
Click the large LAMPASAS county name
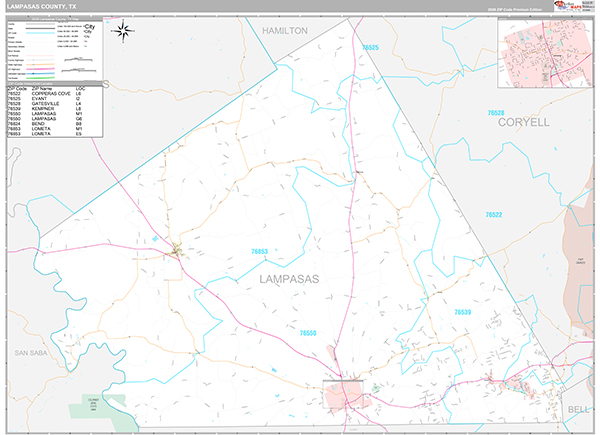point(289,279)
